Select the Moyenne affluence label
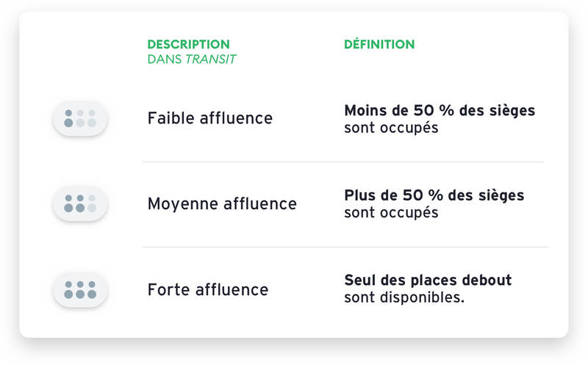The width and height of the screenshot is (588, 365). point(222,204)
